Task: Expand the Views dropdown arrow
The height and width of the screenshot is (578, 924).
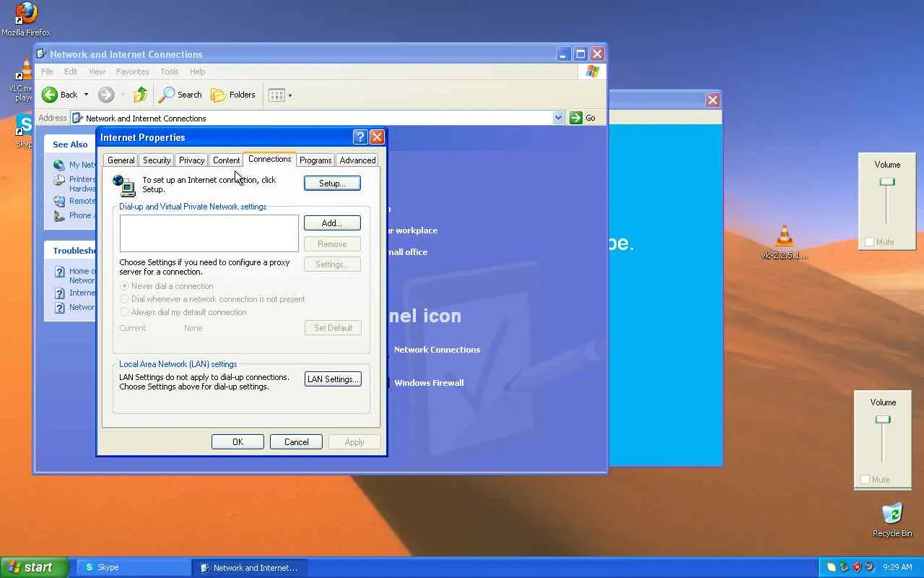Action: tap(290, 95)
